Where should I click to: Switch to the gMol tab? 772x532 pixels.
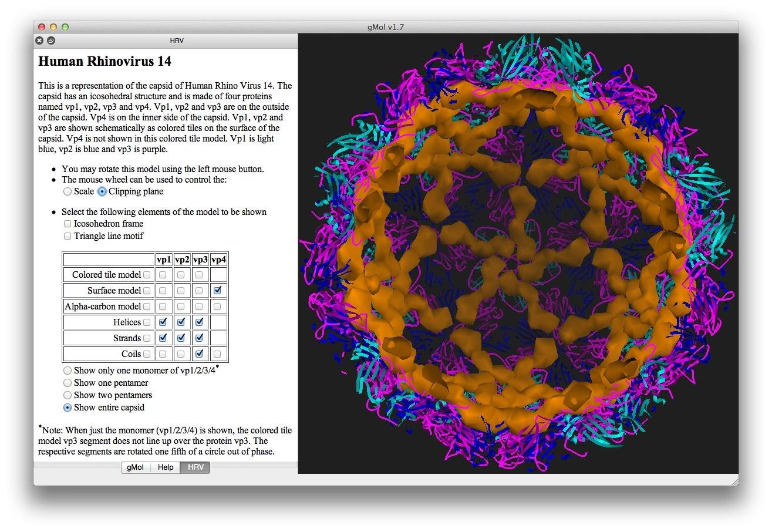(x=136, y=467)
